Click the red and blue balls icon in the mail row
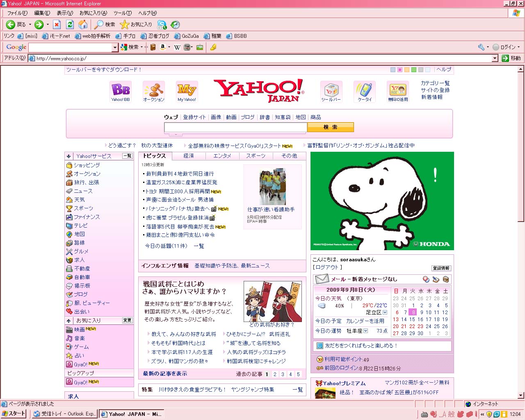525x420 pixels. 426,279
